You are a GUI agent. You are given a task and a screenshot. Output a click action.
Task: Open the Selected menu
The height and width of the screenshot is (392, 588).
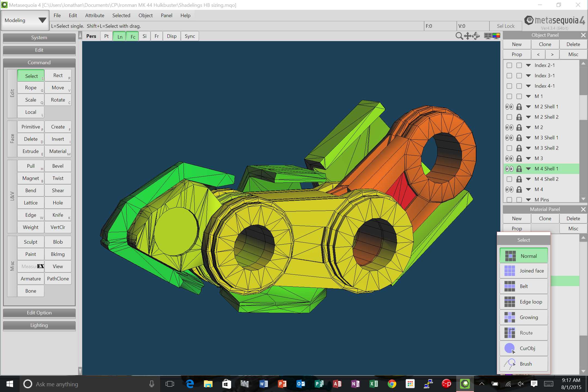[x=121, y=16]
